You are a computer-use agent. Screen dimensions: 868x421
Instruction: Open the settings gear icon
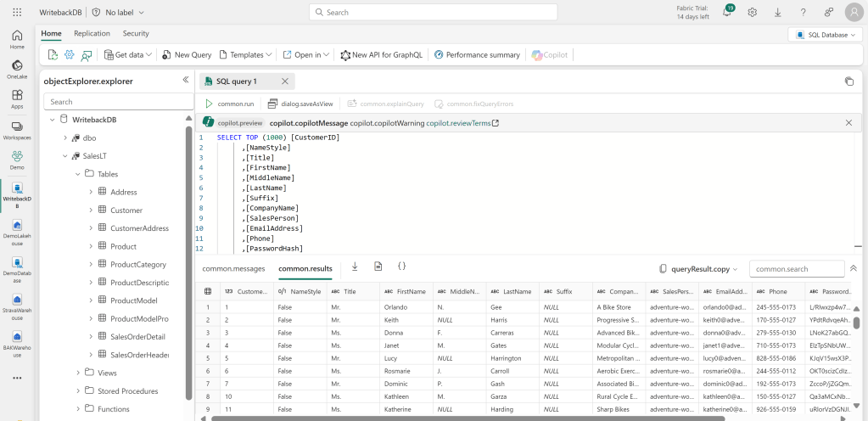click(753, 12)
